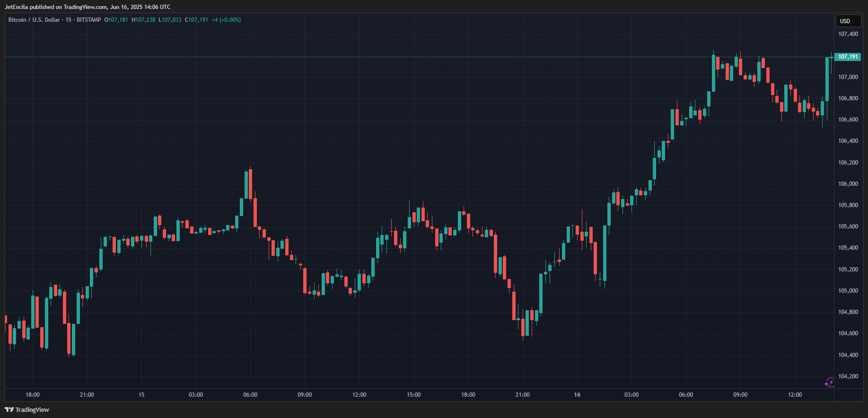
Task: Click the first 18:00 time axis label
Action: point(33,395)
